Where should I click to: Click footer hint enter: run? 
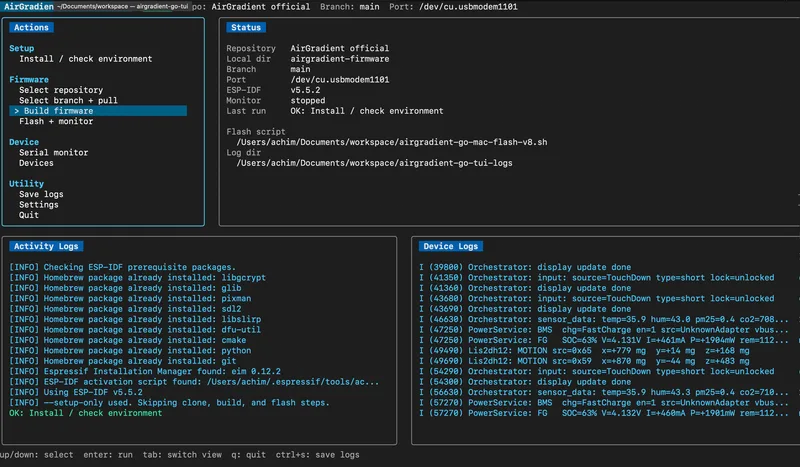pyautogui.click(x=108, y=455)
